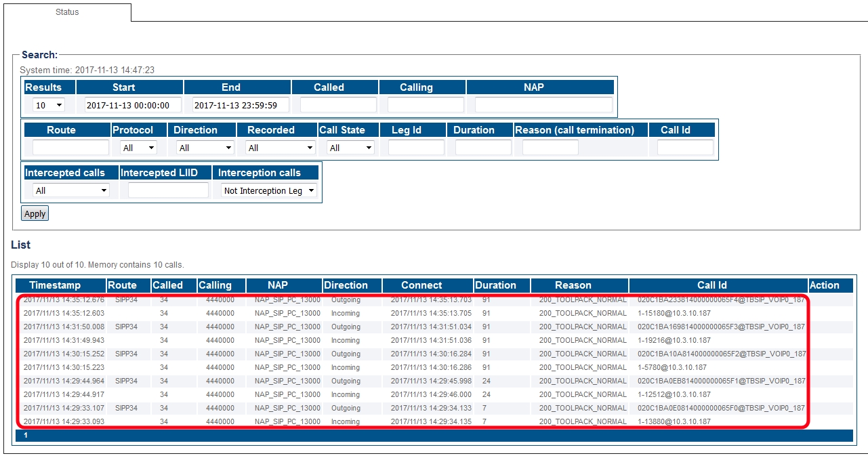Open the Interception calls dropdown
Screen dimensions: 868x458
click(x=269, y=190)
